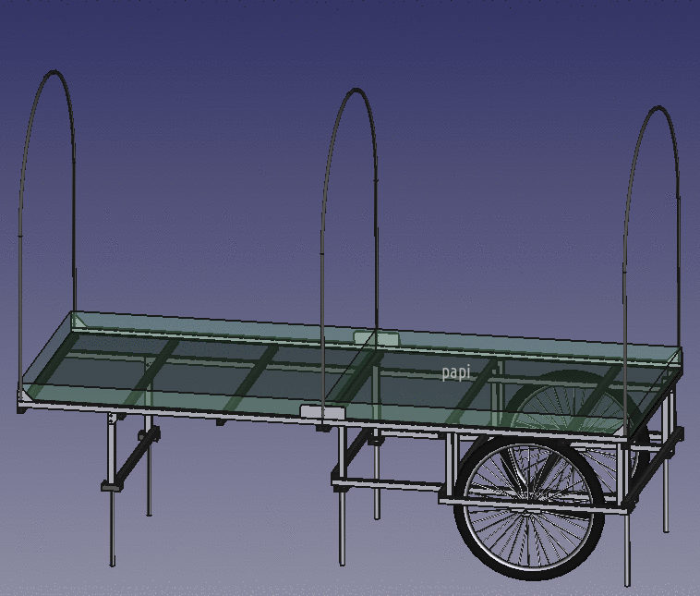Select the lower horizontal bar beside the wheel

click(388, 482)
